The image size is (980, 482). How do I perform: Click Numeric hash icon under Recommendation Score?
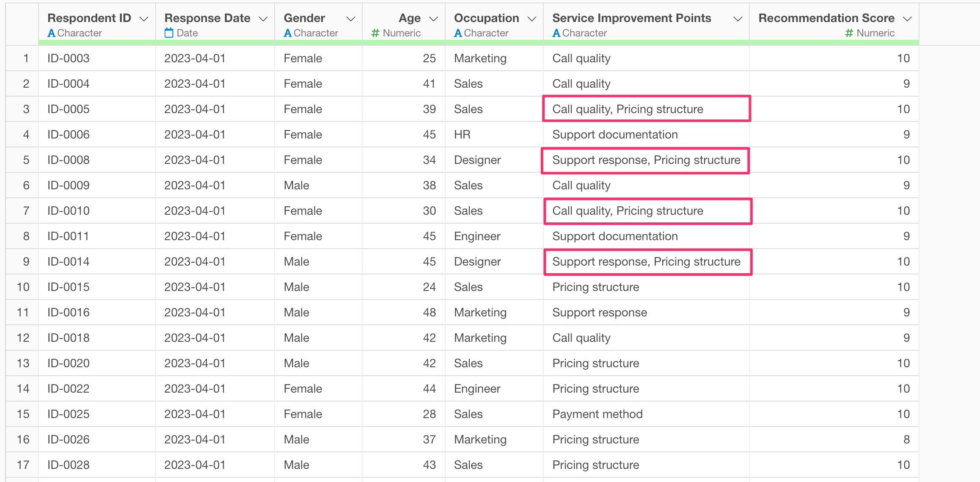849,33
